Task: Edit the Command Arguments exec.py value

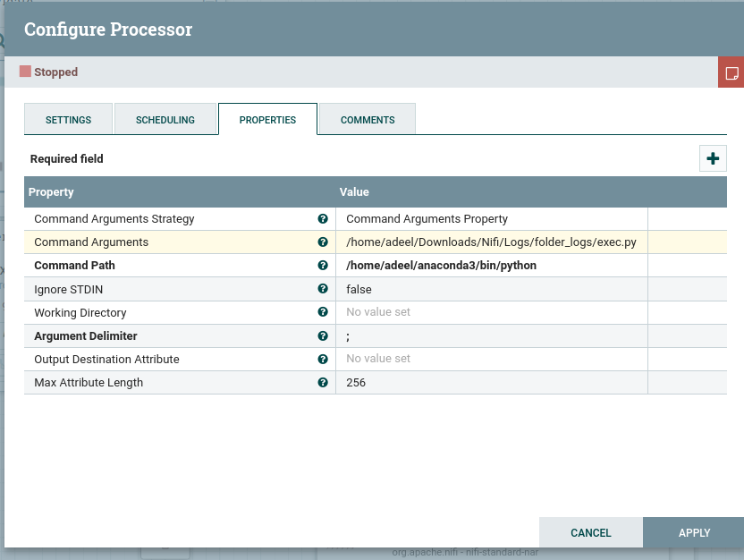Action: (491, 242)
